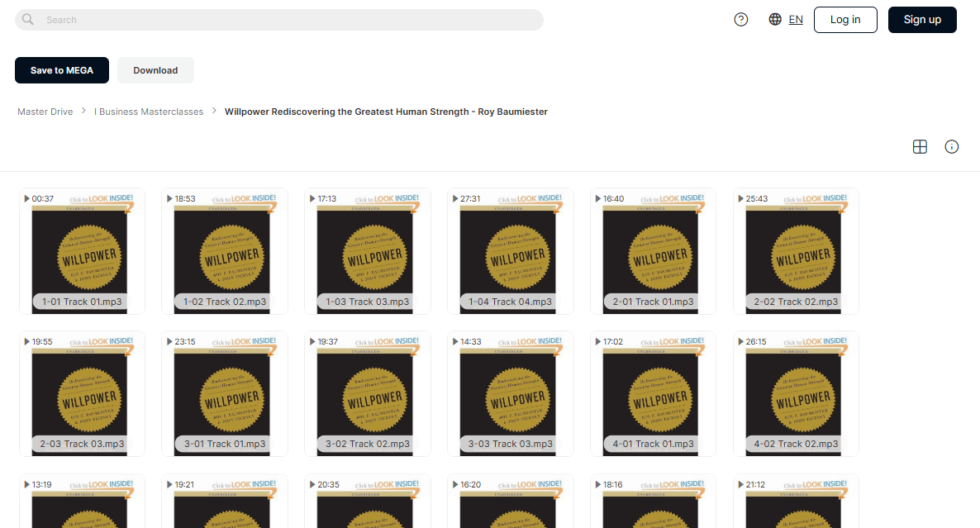This screenshot has width=980, height=528.
Task: Open 3-03 Track 03.mp3 thumbnail
Action: click(511, 393)
